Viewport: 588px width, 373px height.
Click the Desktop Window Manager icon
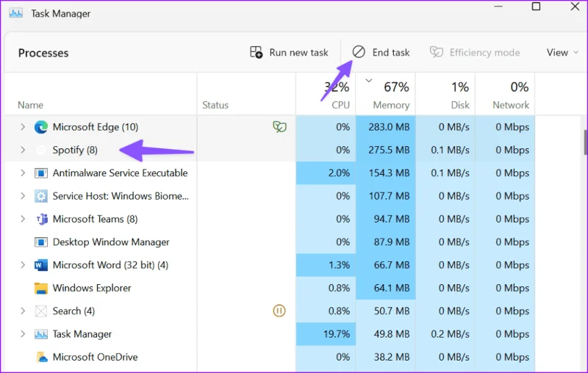pyautogui.click(x=41, y=242)
